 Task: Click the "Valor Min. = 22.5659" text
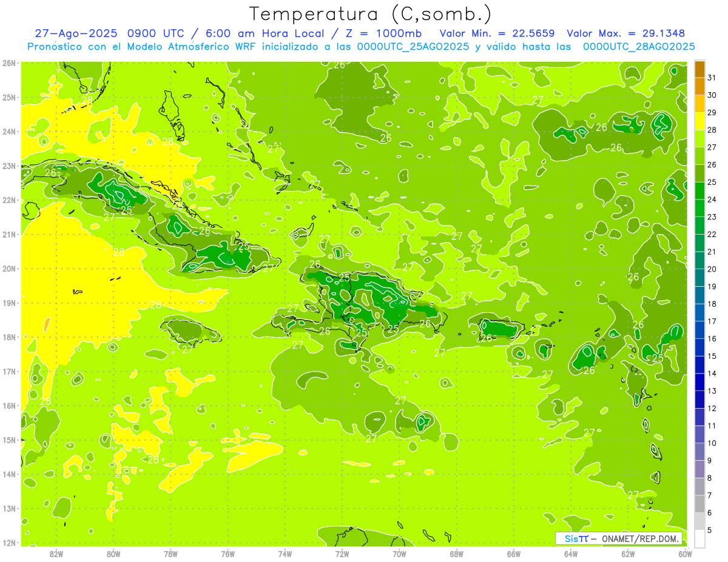click(497, 33)
